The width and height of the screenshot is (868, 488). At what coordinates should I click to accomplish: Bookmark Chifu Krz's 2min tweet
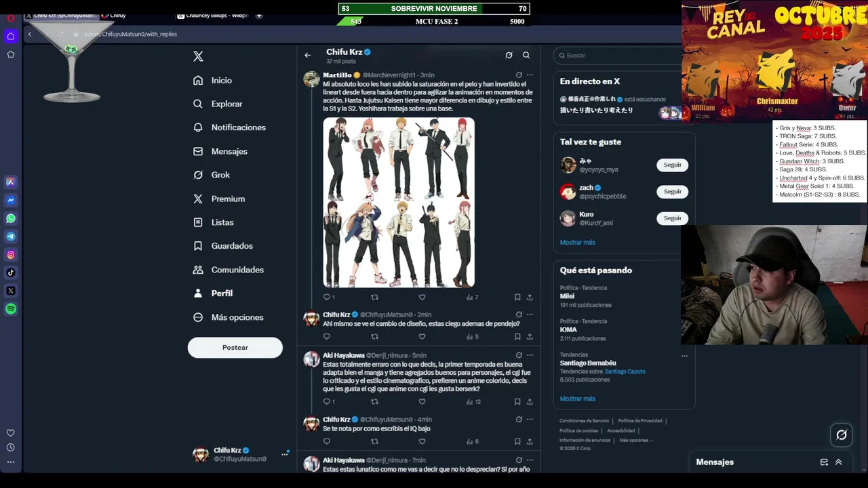tap(517, 336)
